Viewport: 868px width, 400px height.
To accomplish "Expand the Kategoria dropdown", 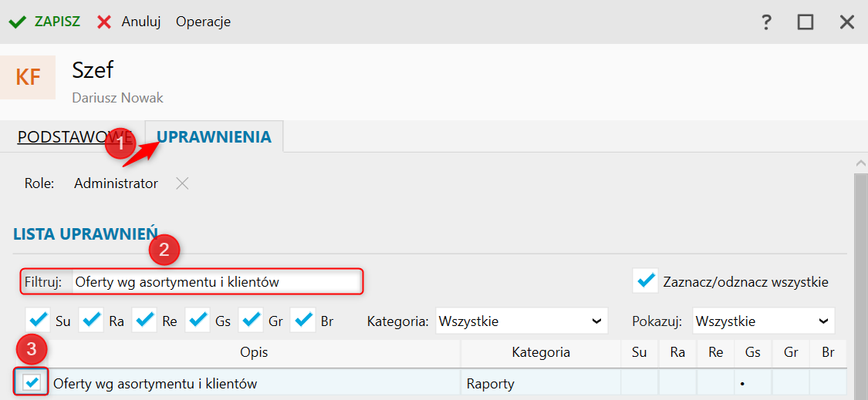I will [x=521, y=321].
